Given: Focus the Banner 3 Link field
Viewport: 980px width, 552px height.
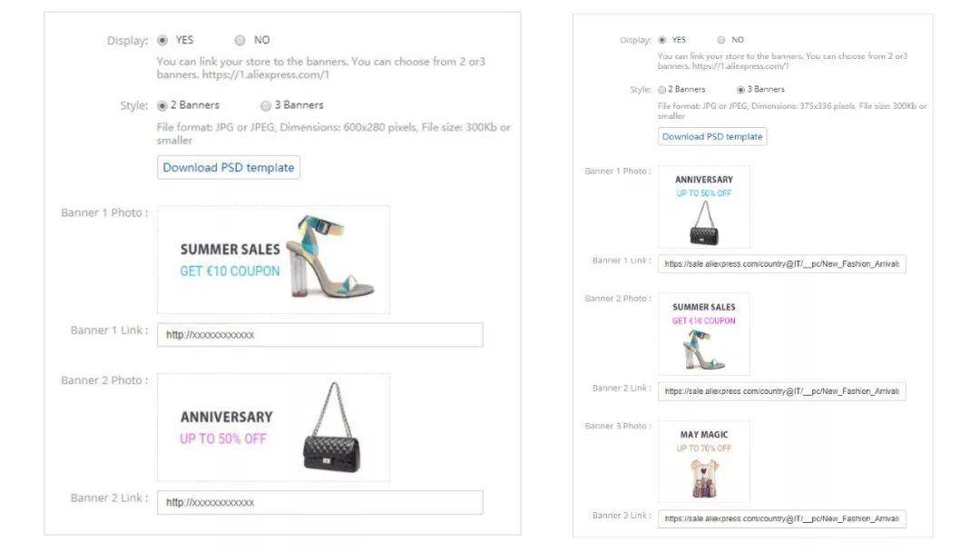Looking at the screenshot, I should [x=781, y=518].
